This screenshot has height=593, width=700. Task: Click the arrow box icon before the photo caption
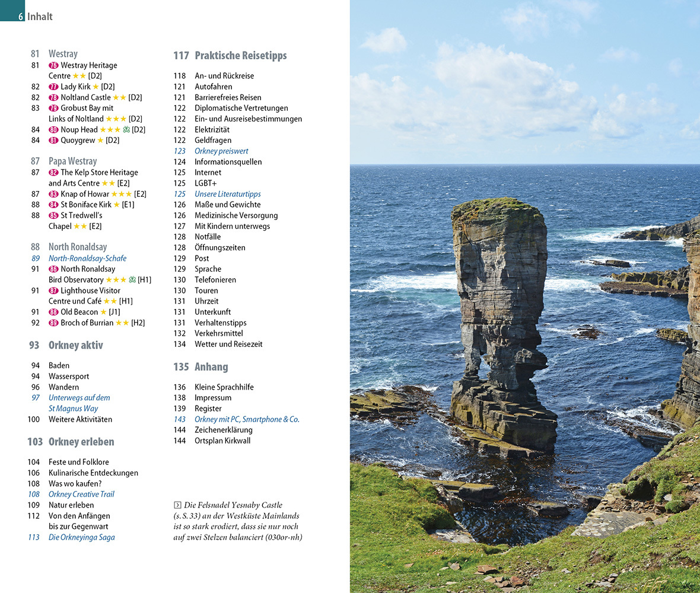coord(177,505)
